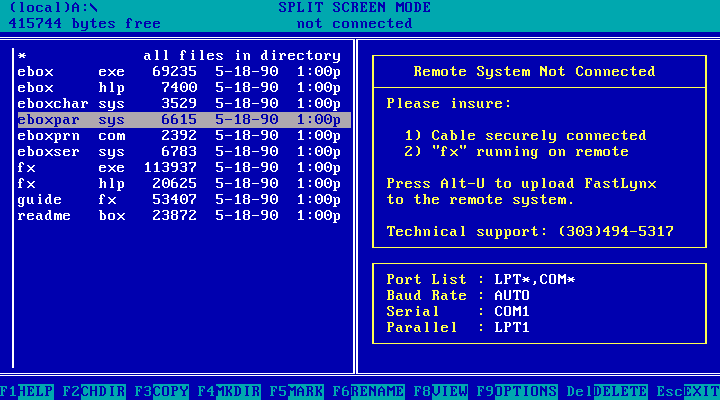The image size is (720, 400).
Task: Select file readme box 23872
Action: (180, 216)
